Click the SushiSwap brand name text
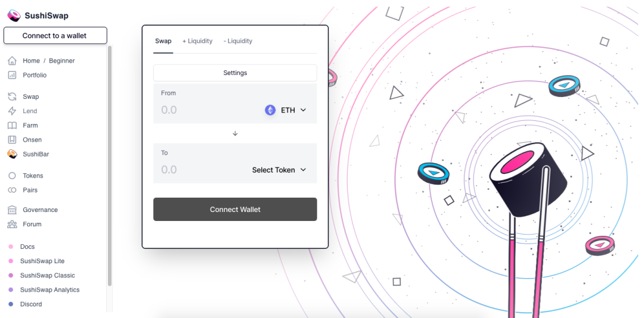This screenshot has height=318, width=644. click(47, 16)
